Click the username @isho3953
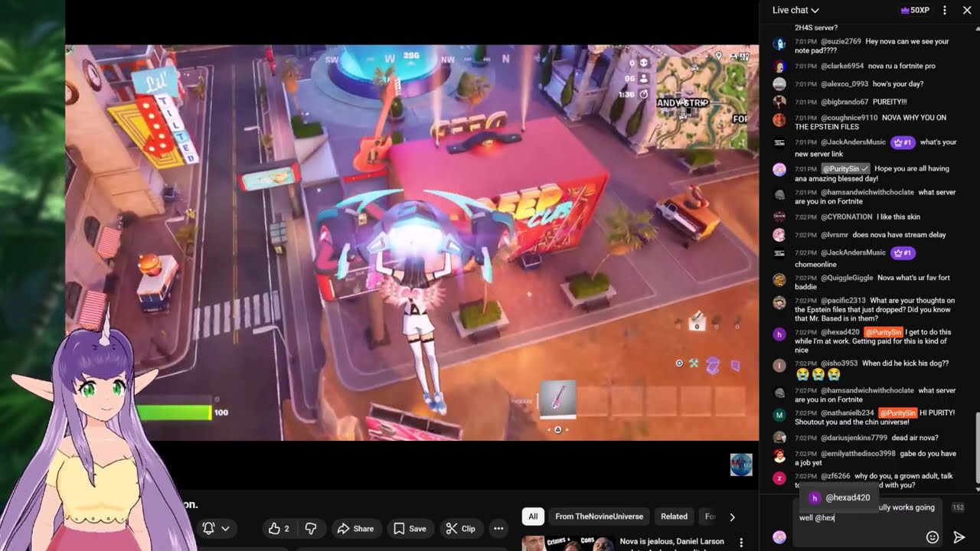 839,364
